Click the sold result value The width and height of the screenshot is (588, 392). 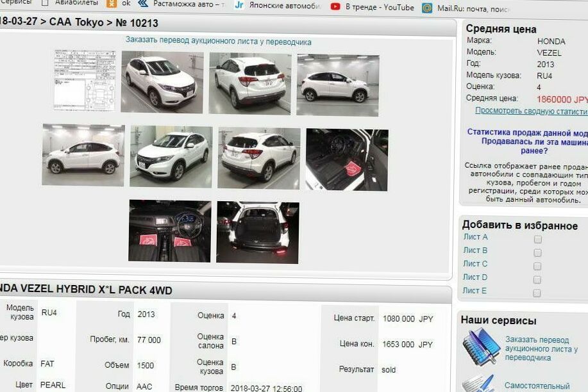pyautogui.click(x=389, y=370)
